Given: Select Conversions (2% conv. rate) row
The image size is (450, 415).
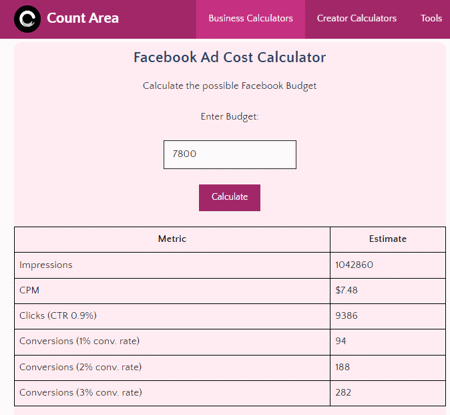Looking at the screenshot, I should (230, 367).
